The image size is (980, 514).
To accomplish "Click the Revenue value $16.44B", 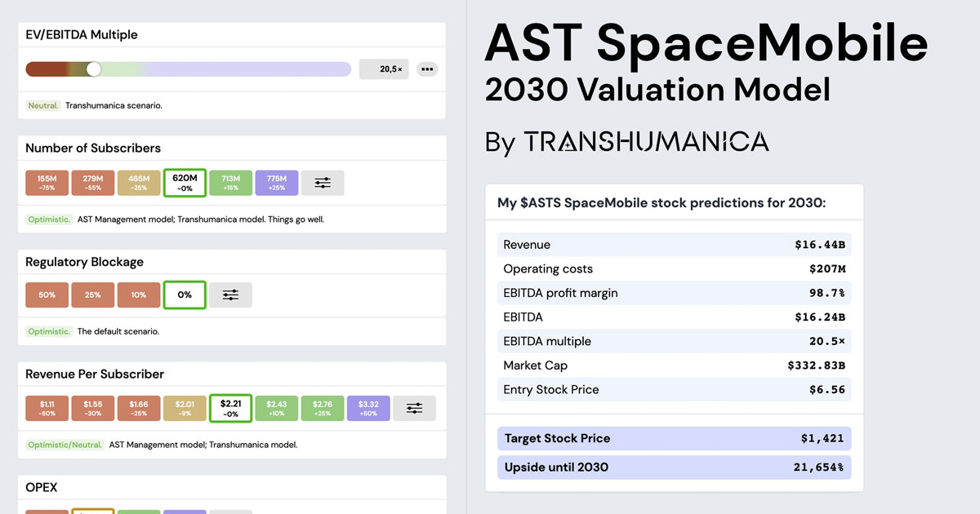I will pos(820,245).
